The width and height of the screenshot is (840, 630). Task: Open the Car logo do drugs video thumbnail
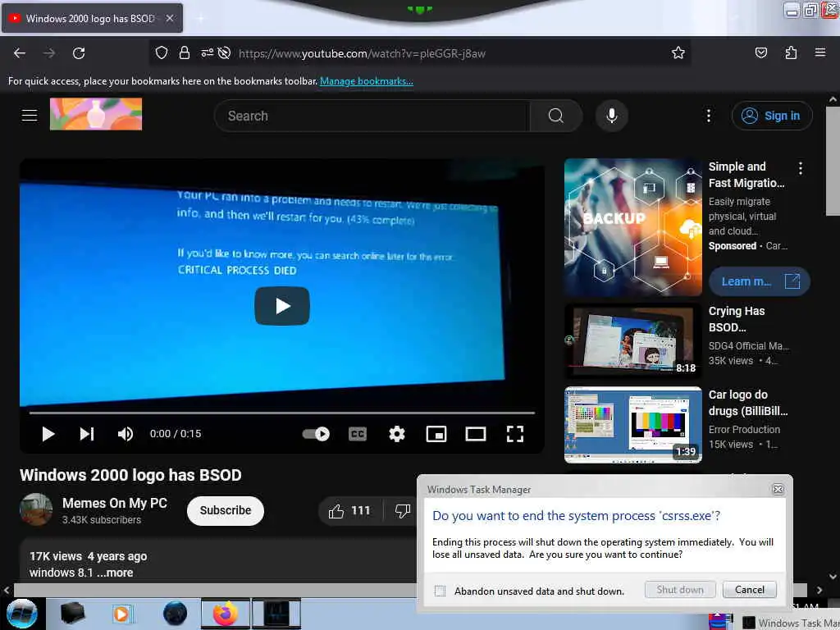click(632, 424)
